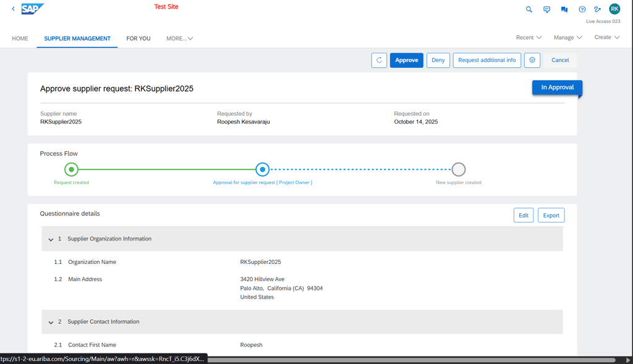Switch to the FOR YOU tab
The image size is (633, 364).
[138, 38]
